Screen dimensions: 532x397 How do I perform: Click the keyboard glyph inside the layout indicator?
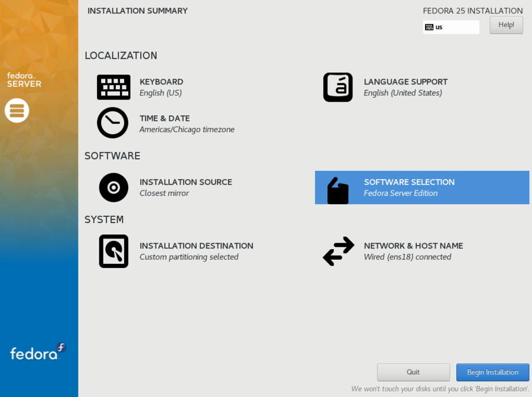tap(430, 27)
